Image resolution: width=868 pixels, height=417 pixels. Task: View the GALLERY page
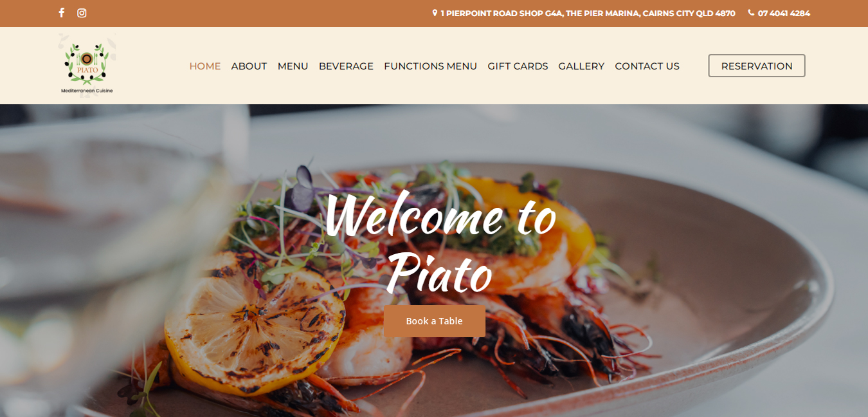tap(581, 66)
